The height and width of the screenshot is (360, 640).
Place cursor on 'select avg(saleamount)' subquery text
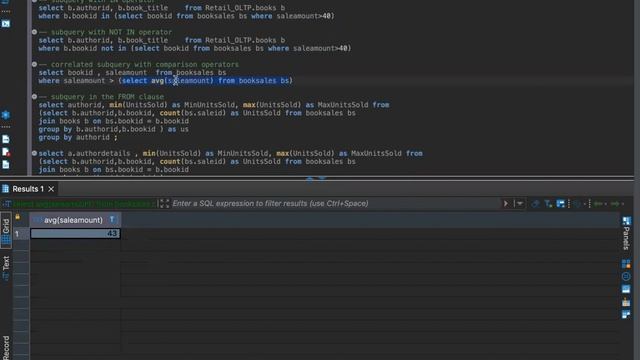167,80
